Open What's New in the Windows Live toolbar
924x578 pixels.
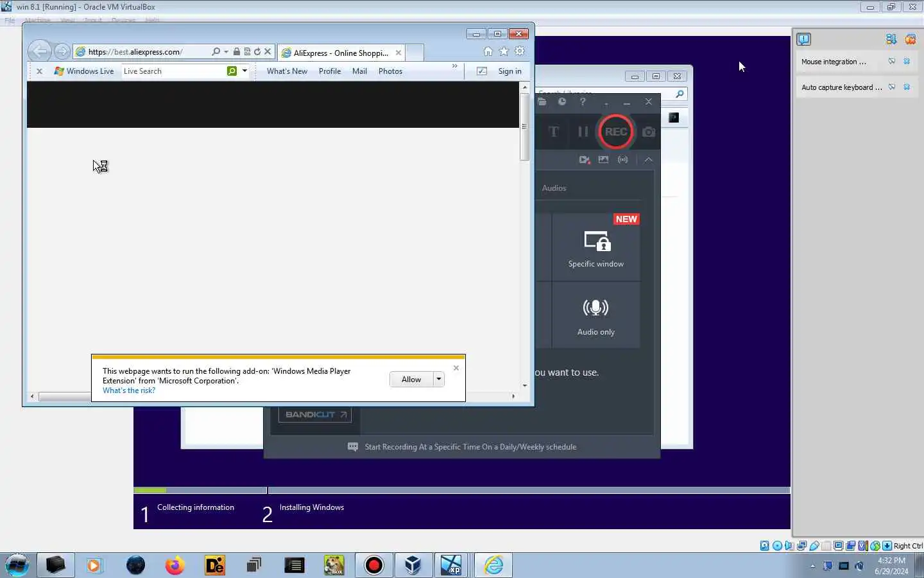click(x=287, y=71)
